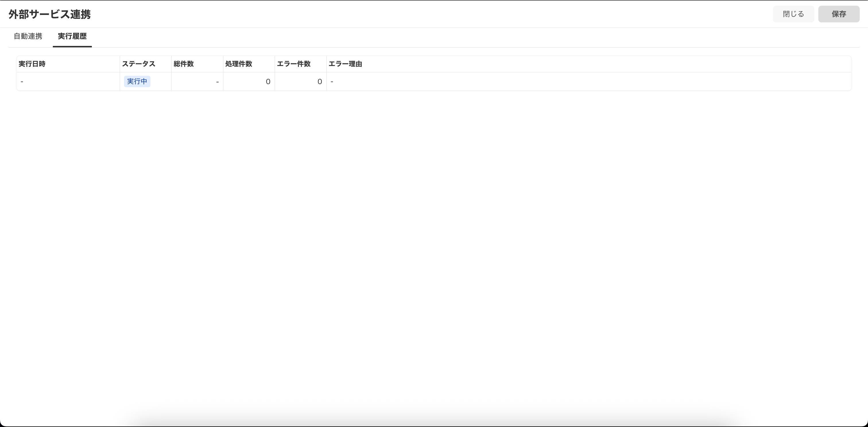Click the 実行日時 cell in first row

[x=67, y=81]
